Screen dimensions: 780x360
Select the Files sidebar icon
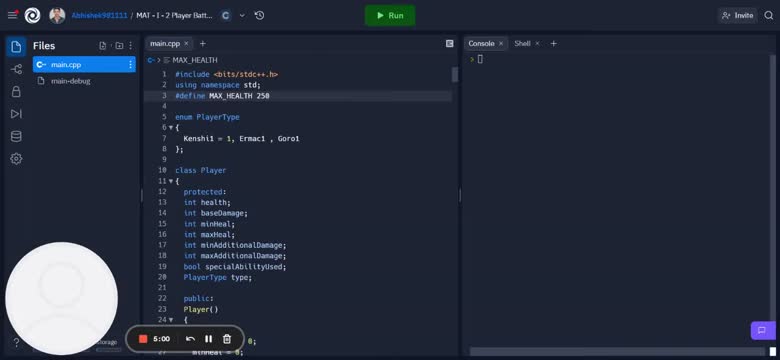pyautogui.click(x=16, y=47)
